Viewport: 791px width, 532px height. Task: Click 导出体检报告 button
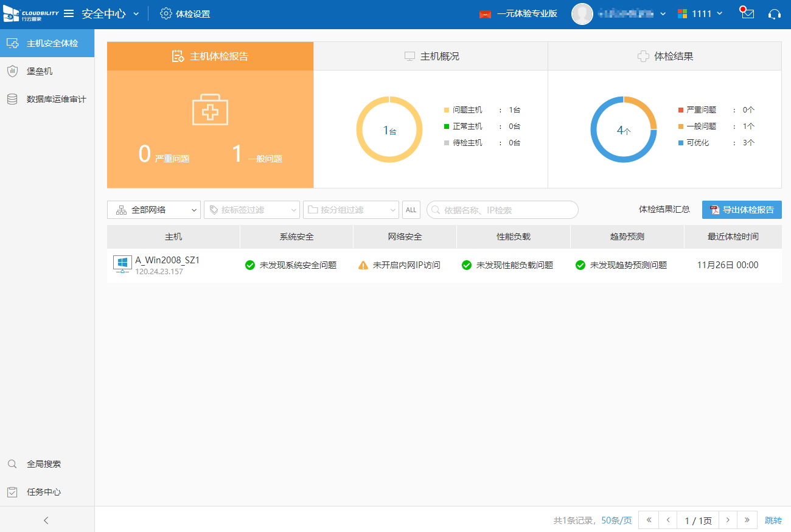742,210
